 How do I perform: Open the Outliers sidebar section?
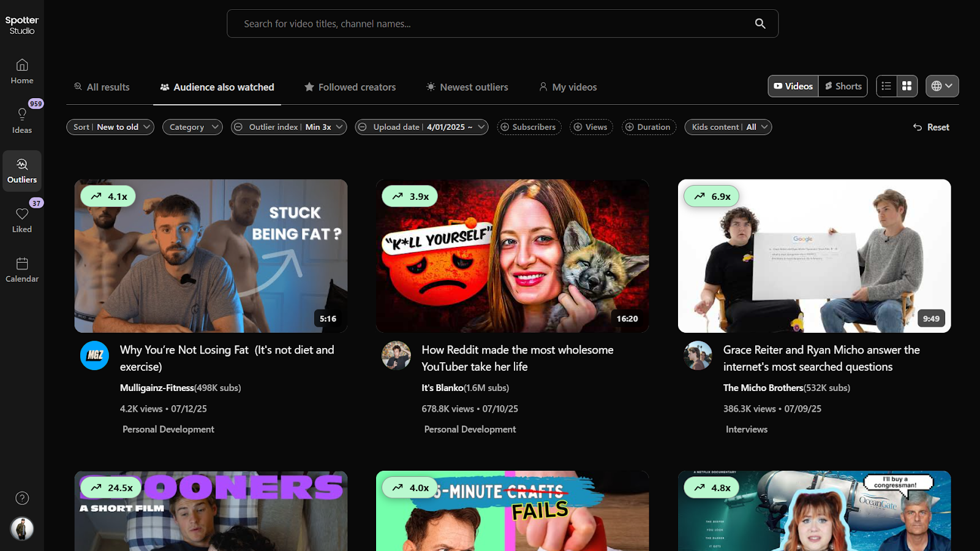pos(22,171)
